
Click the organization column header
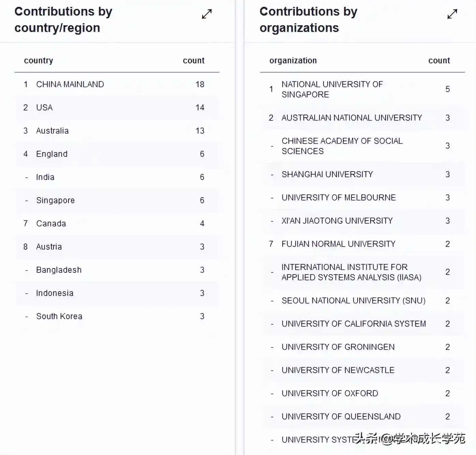pos(293,61)
